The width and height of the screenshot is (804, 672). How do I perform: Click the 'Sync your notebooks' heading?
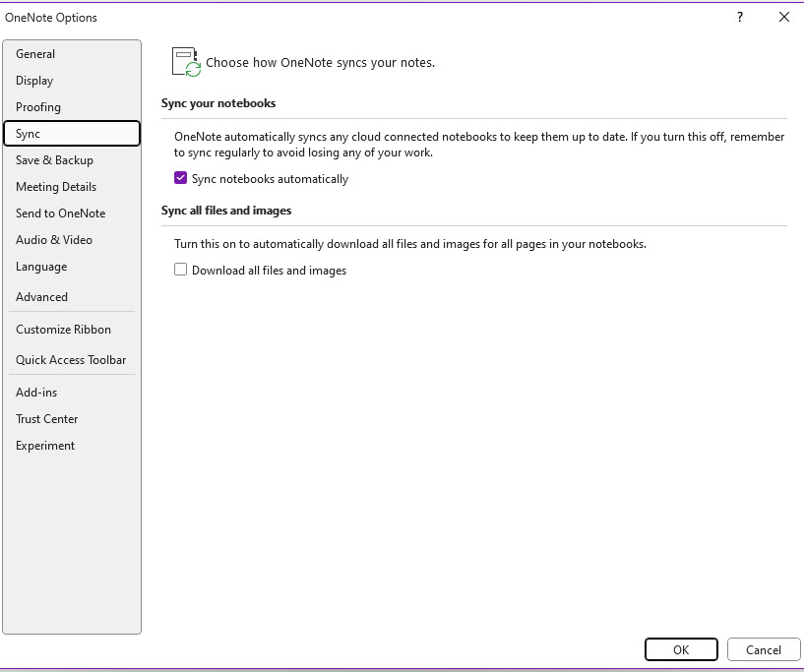coord(218,103)
